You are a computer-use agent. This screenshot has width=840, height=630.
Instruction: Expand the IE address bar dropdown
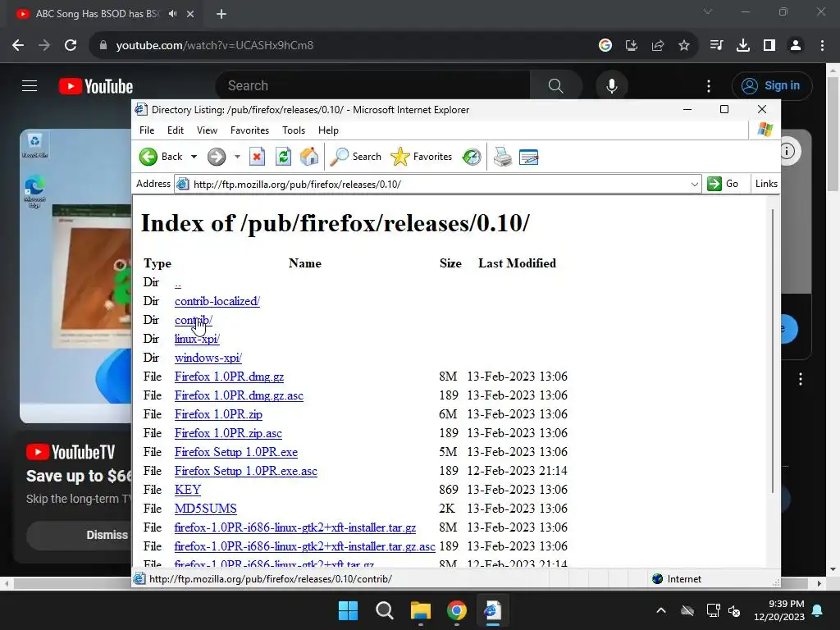694,185
